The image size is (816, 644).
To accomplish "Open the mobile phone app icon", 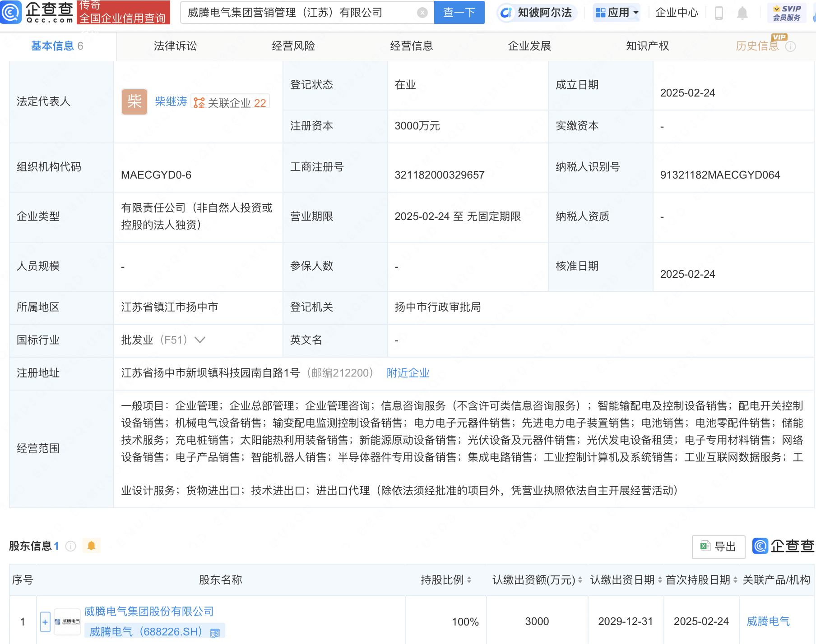I will pyautogui.click(x=719, y=13).
